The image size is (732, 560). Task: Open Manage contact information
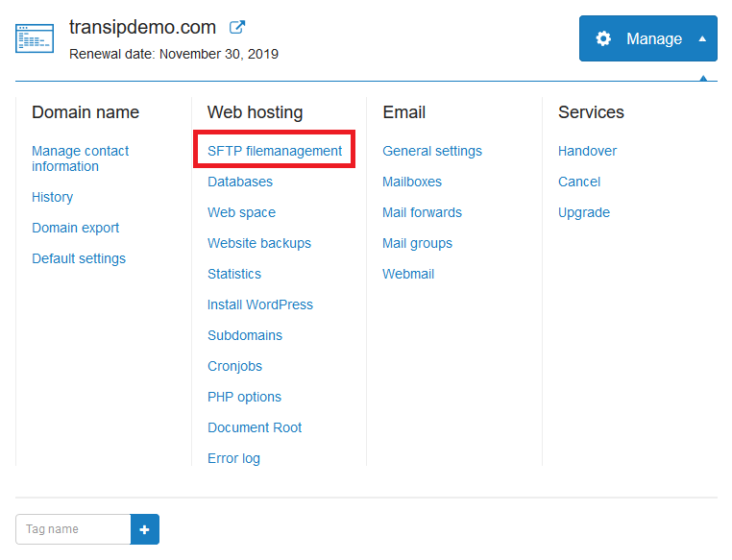81,158
